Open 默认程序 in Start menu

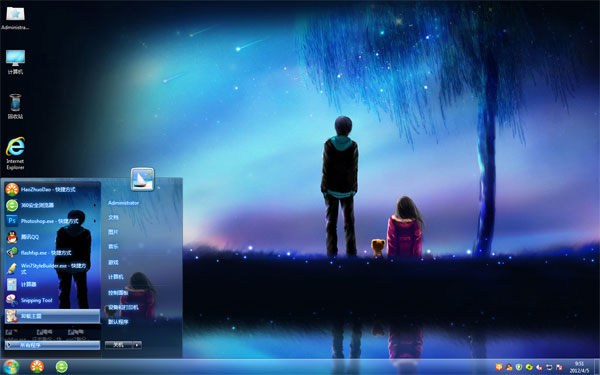click(118, 322)
